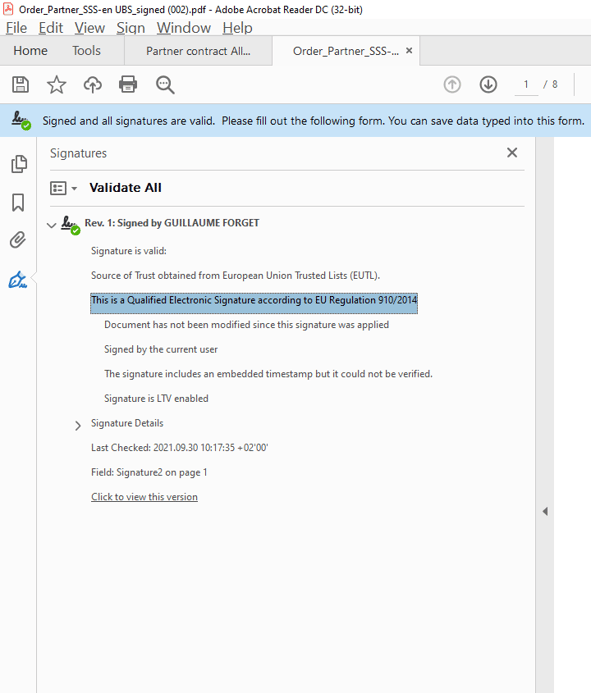
Task: Switch to Partner contract All... tab
Action: click(198, 51)
